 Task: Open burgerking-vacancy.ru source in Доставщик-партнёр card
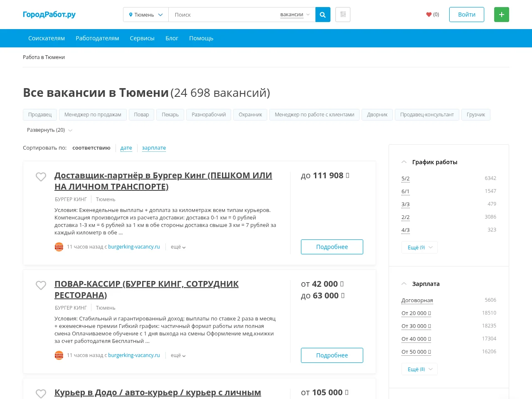pyautogui.click(x=134, y=247)
